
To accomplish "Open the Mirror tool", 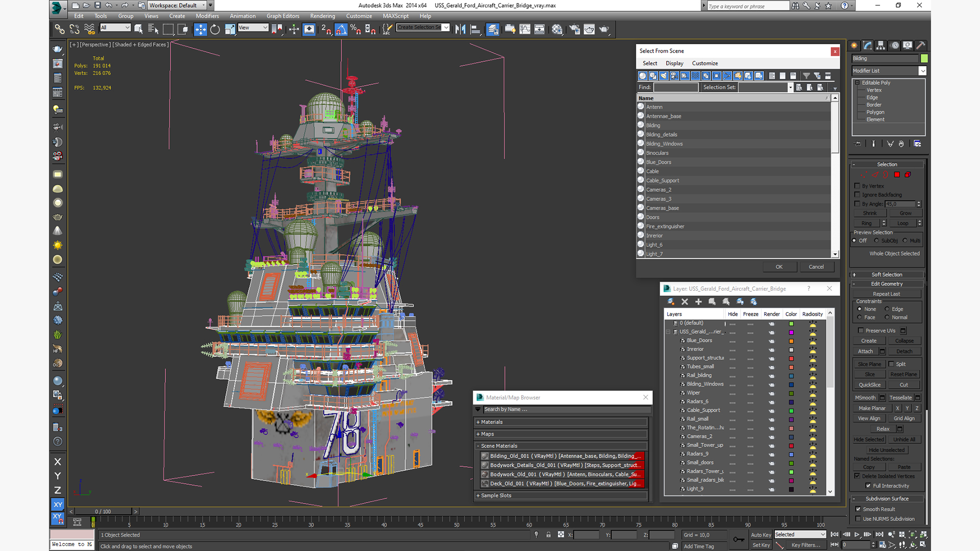I will coord(460,29).
